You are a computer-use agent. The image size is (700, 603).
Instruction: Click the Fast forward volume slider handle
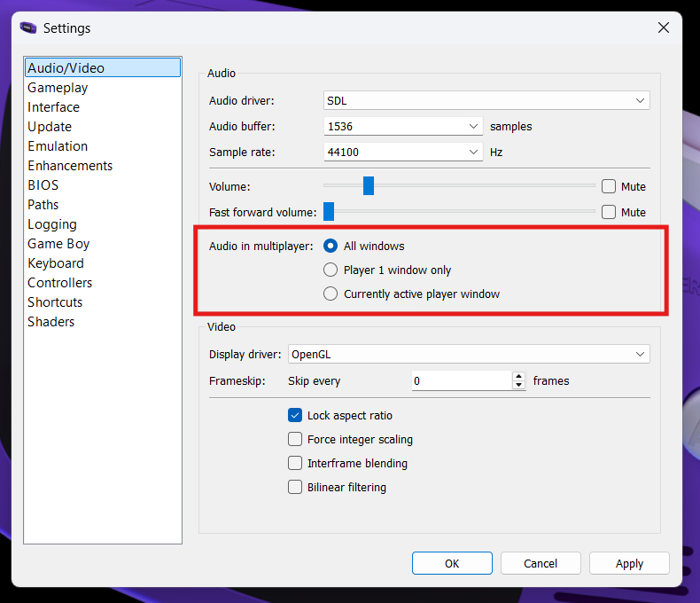329,212
